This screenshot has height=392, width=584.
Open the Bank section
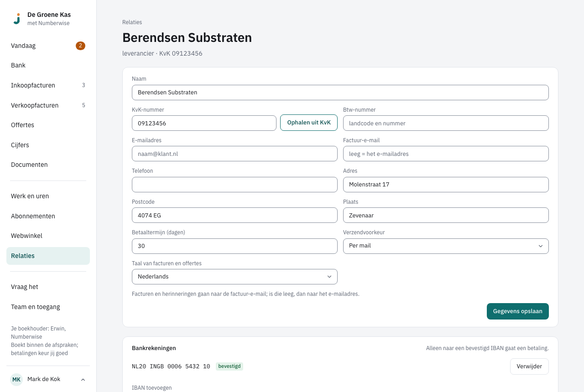[x=48, y=65]
